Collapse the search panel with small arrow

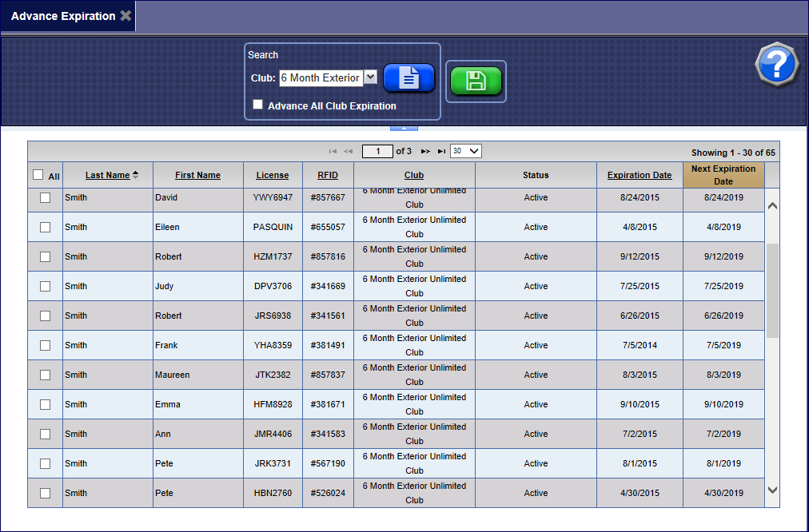404,128
